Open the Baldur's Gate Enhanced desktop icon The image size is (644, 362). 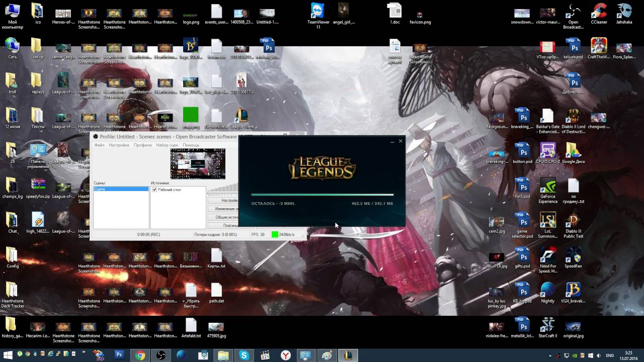tap(547, 121)
